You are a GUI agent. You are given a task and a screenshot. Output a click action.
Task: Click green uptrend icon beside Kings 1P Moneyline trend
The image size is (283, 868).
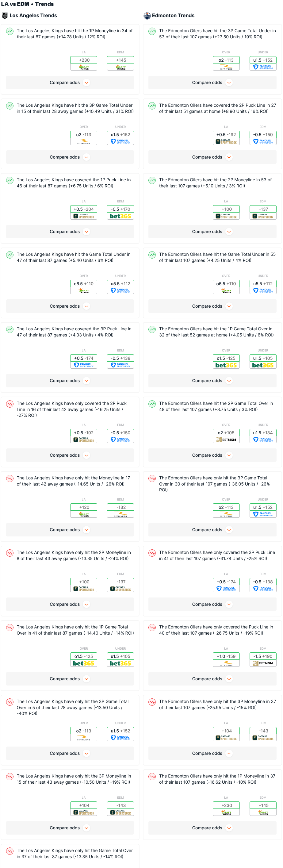click(10, 31)
